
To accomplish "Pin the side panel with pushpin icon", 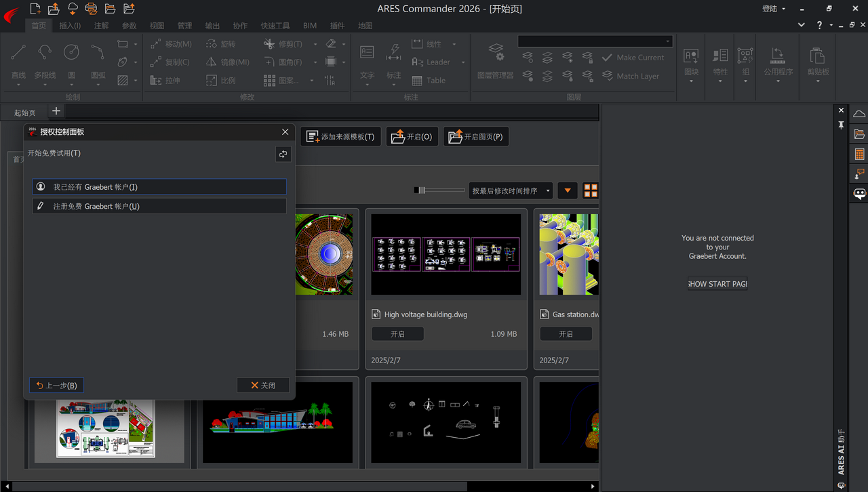I will [x=841, y=125].
